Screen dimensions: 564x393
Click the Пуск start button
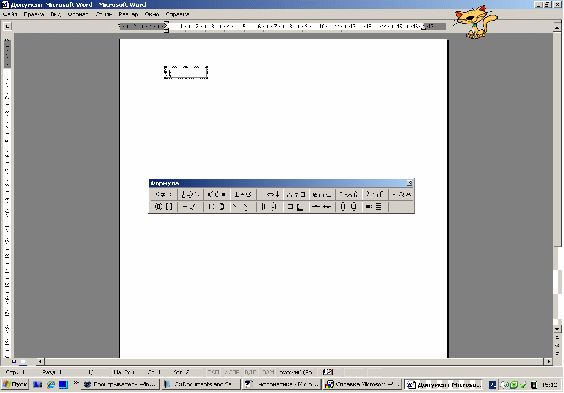(x=15, y=384)
